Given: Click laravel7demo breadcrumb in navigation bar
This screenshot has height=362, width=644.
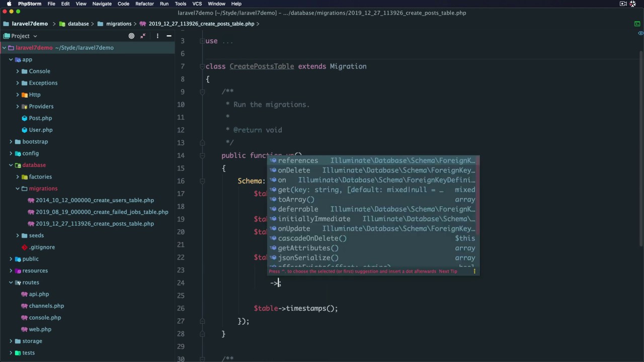Looking at the screenshot, I should [x=30, y=24].
